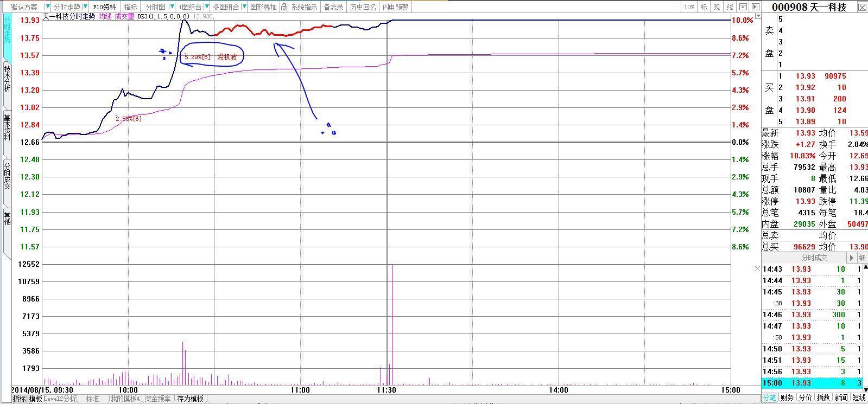Open the Level2分析 template tab

pos(60,399)
